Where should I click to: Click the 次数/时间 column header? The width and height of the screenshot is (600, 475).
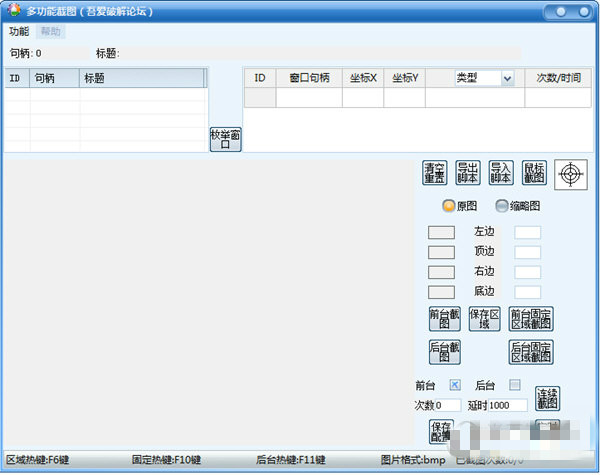click(558, 78)
